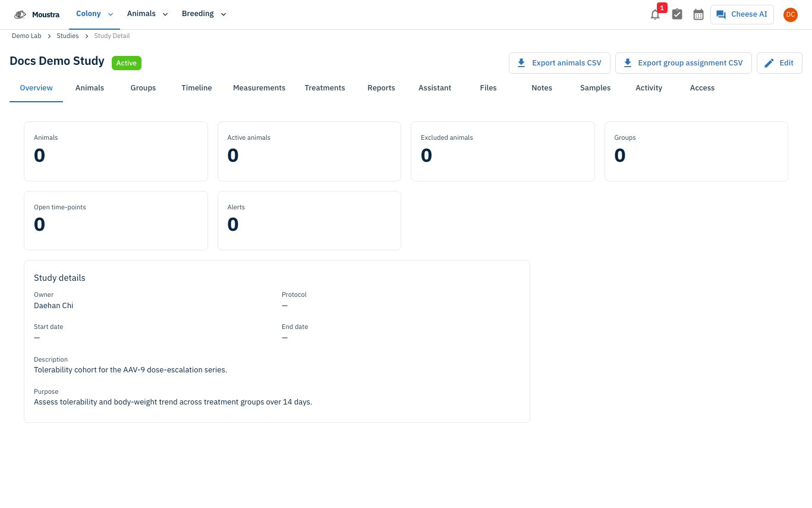This screenshot has width=812, height=508.
Task: Expand the Colony dropdown menu
Action: coord(95,14)
